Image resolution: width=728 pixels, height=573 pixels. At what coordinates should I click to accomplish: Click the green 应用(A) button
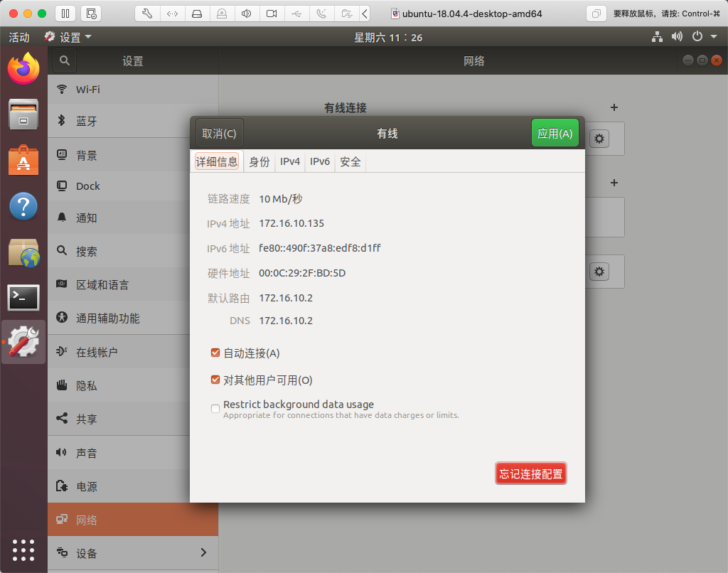point(555,133)
